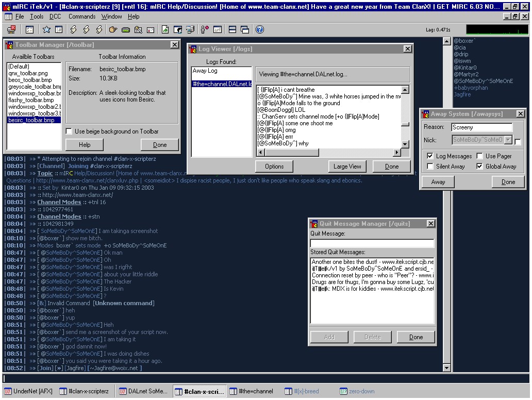Click the zero-down switchbar window icon
The width and height of the screenshot is (532, 400).
[x=343, y=392]
